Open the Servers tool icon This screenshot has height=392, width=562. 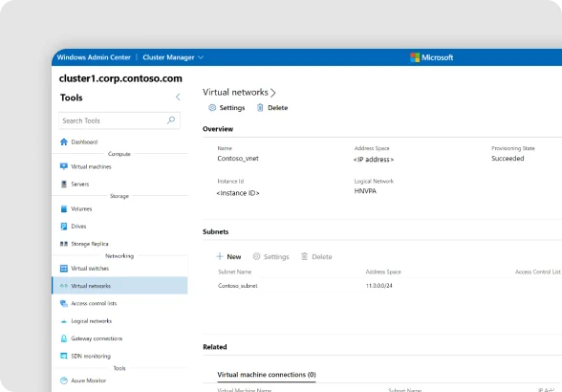coord(64,184)
